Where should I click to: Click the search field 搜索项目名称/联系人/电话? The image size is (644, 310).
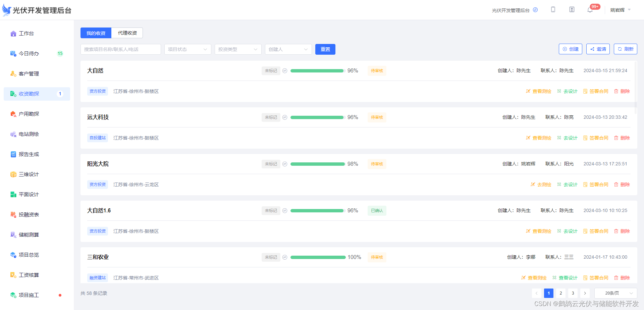pos(121,49)
